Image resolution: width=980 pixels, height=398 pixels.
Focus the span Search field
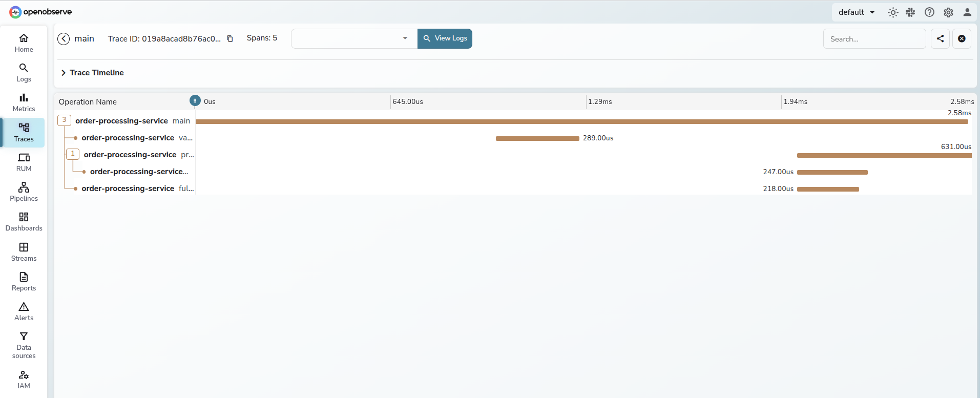(874, 39)
